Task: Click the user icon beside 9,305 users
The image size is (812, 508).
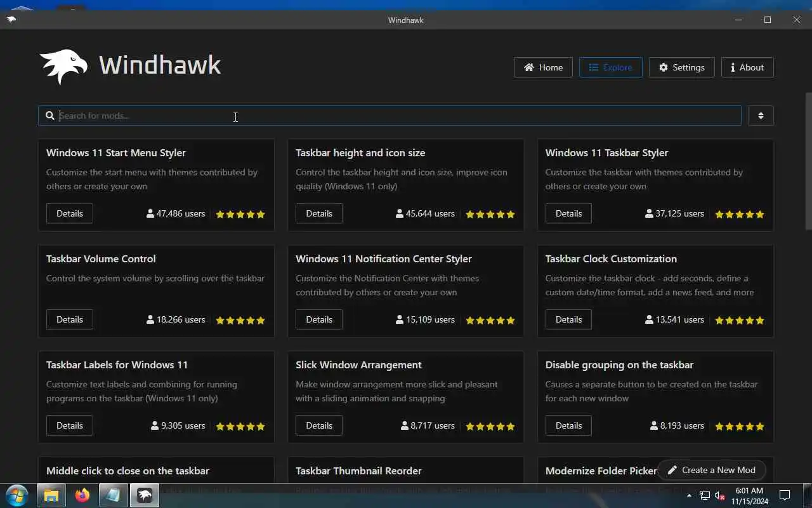Action: click(x=155, y=425)
